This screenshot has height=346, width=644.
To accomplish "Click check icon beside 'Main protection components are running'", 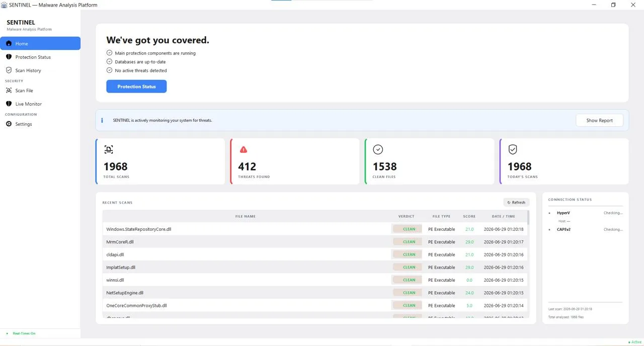I will (x=109, y=53).
